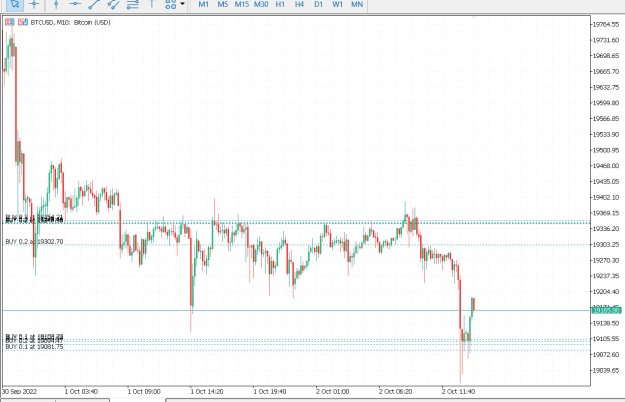Select the equidistant channel tool

tap(113, 4)
